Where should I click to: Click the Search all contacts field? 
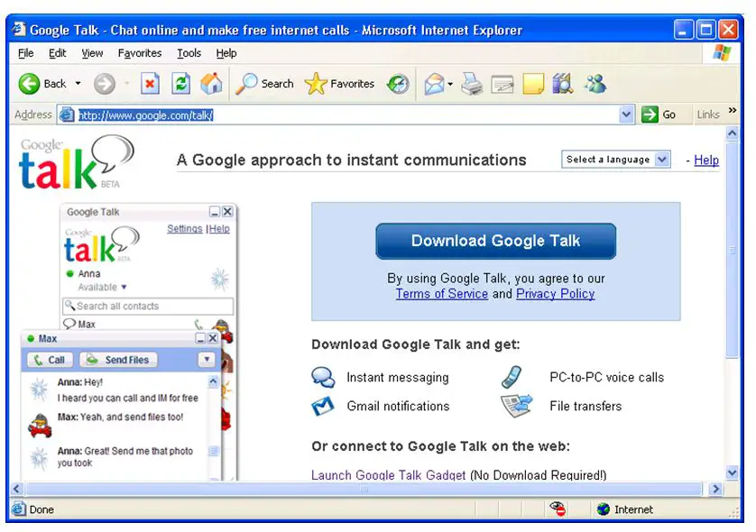click(x=148, y=306)
